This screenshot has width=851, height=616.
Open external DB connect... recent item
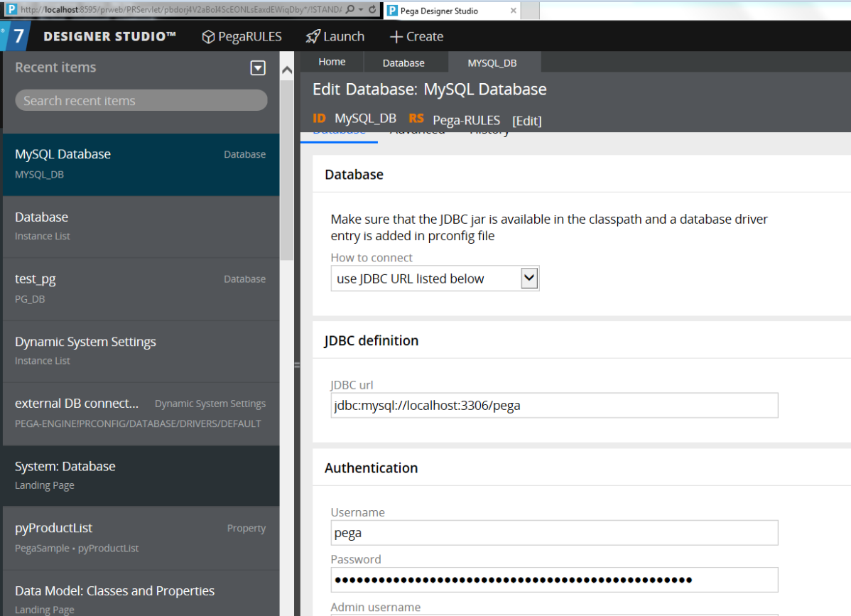click(141, 414)
